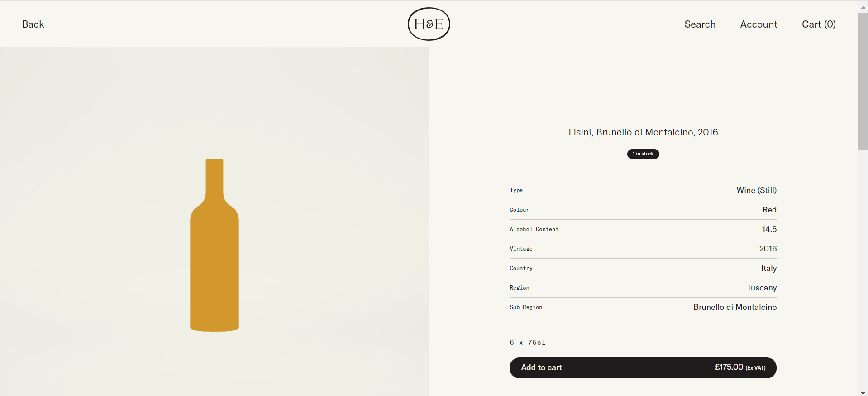Image resolution: width=868 pixels, height=396 pixels.
Task: Go back using the Back link
Action: click(33, 24)
